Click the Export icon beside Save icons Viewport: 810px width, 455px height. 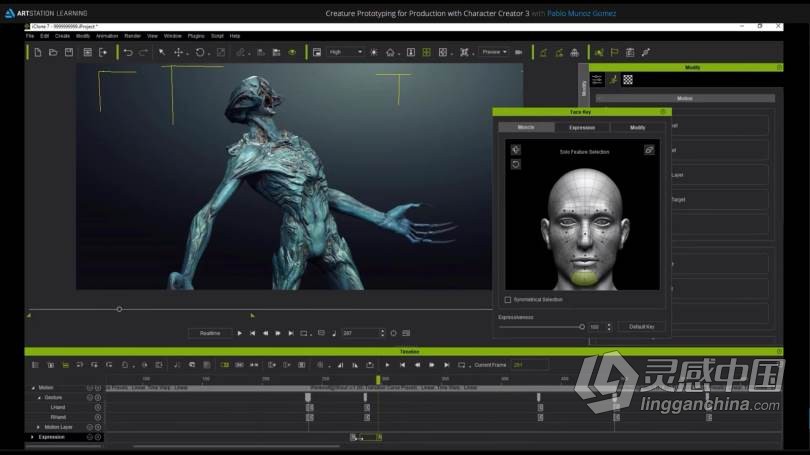pos(103,52)
